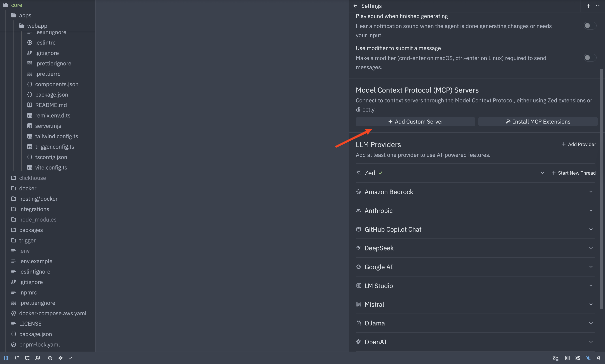The image size is (605, 364).
Task: Toggle the agent panel sparkle icon
Action: pyautogui.click(x=588, y=358)
